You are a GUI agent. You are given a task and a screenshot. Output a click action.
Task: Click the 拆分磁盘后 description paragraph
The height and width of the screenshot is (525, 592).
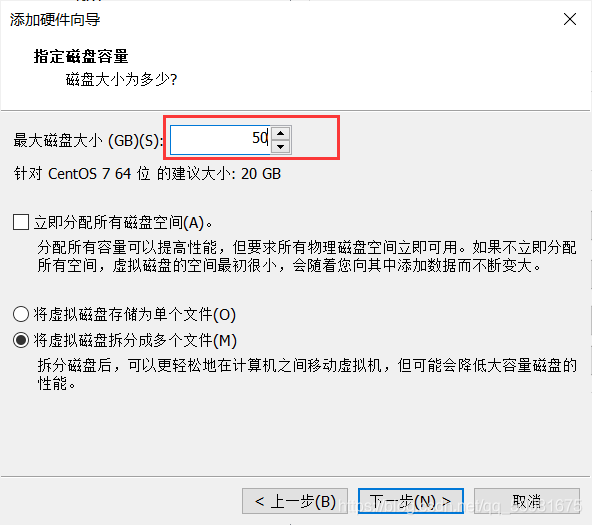point(307,374)
